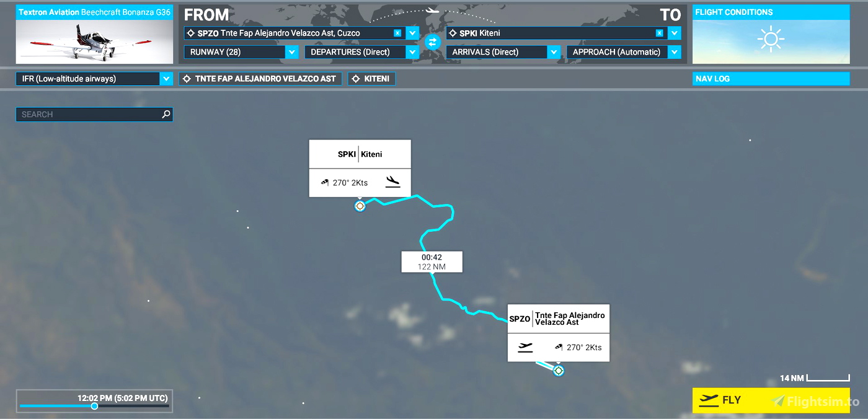Screen dimensions: 868x419
Task: Click the TO heading
Action: [670, 15]
